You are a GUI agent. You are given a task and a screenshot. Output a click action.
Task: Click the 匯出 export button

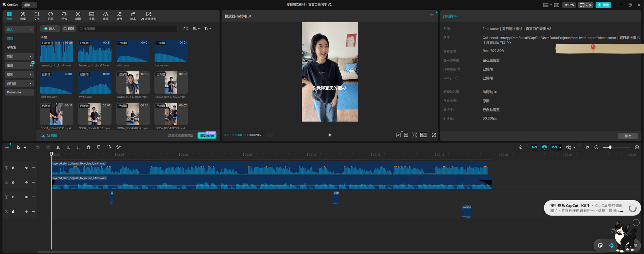[603, 5]
